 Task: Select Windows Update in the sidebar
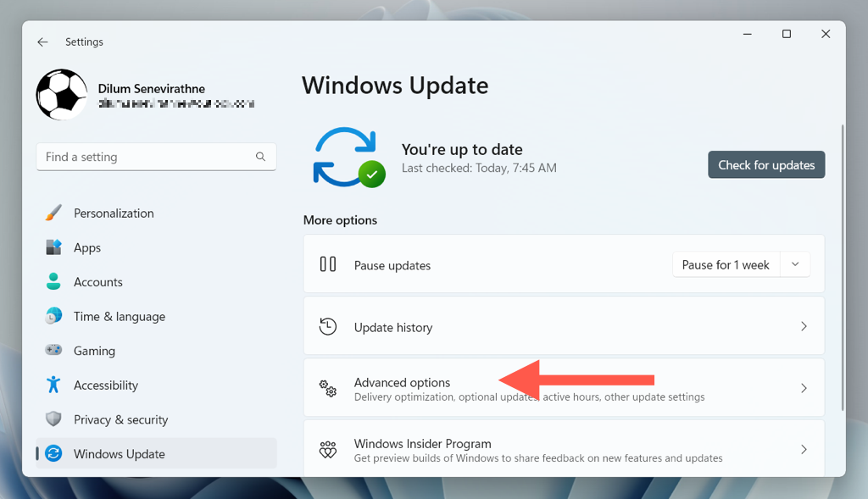[x=156, y=453]
